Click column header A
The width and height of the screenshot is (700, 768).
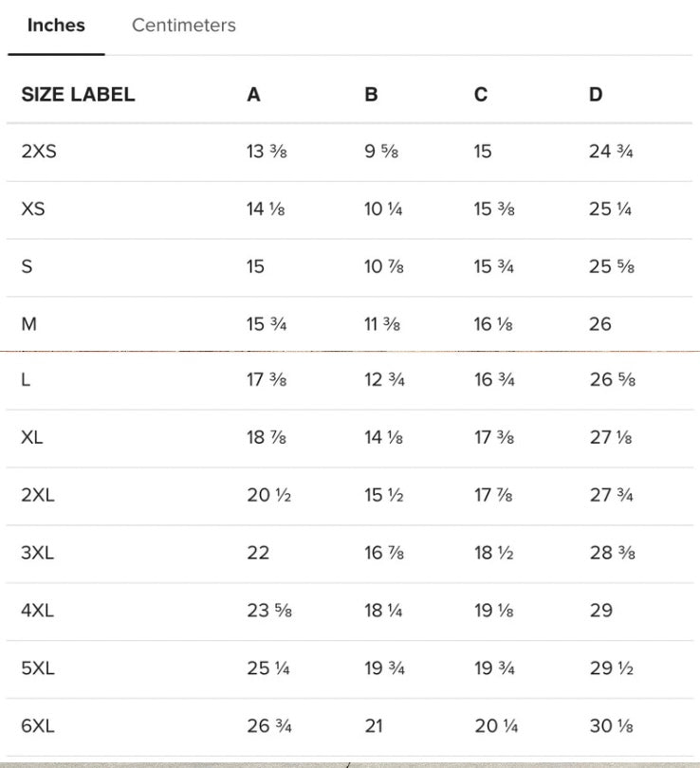click(x=253, y=95)
